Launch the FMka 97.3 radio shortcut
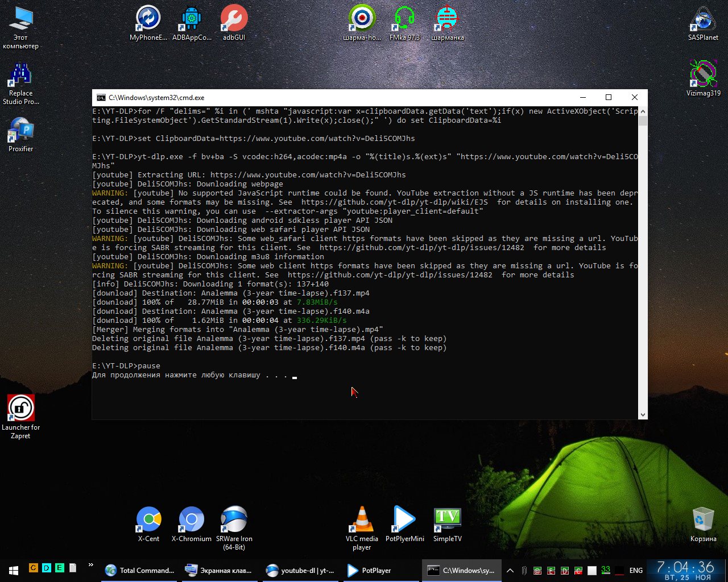The image size is (728, 582). [404, 19]
